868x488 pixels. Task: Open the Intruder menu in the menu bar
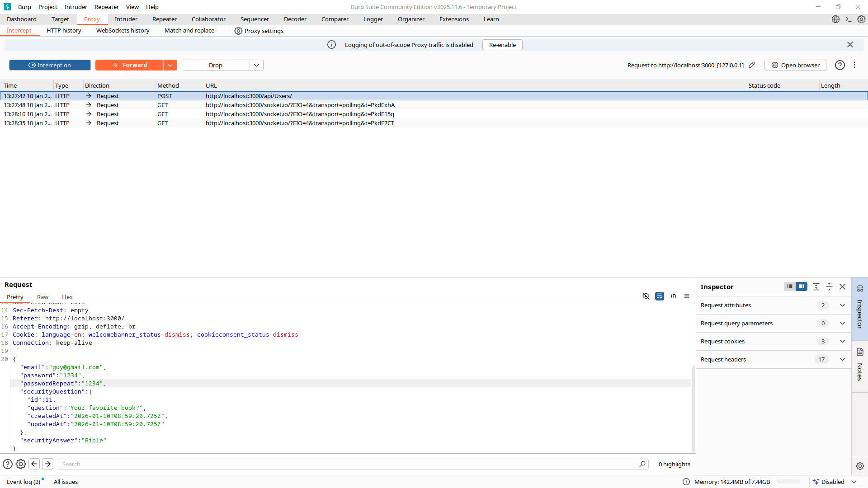[x=75, y=7]
